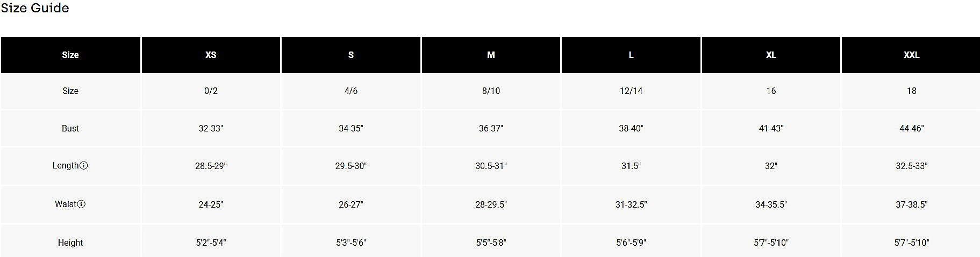Select the S column header

coord(351,55)
